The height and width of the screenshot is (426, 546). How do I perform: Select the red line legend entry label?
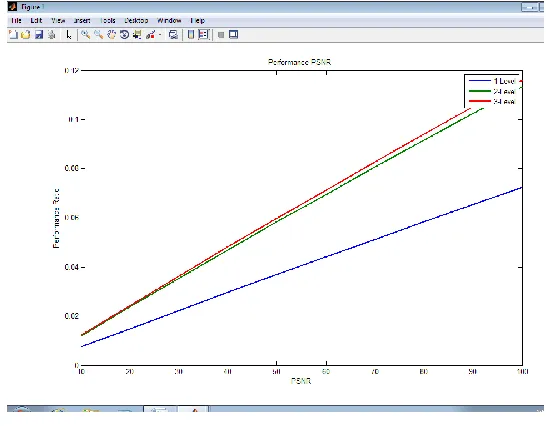(x=504, y=101)
